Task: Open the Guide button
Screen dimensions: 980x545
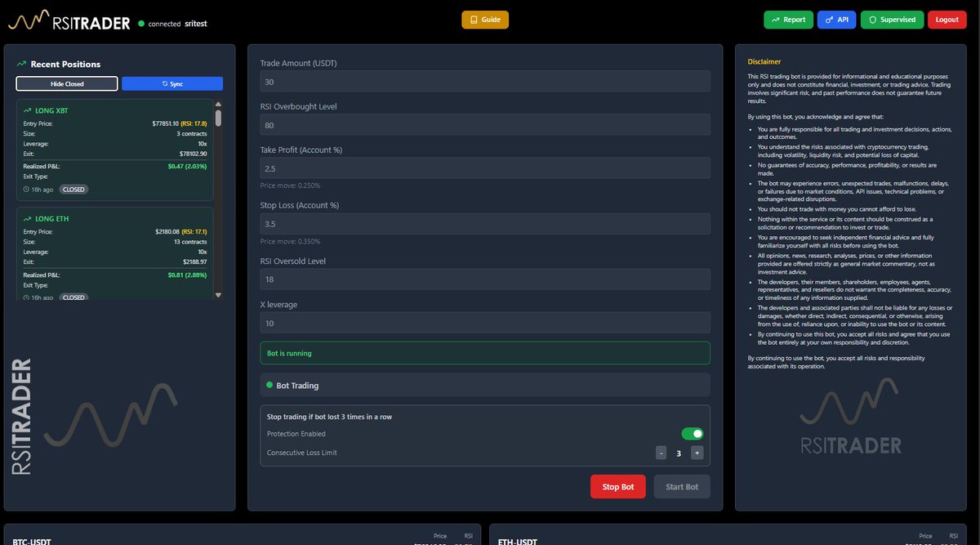Action: (485, 20)
